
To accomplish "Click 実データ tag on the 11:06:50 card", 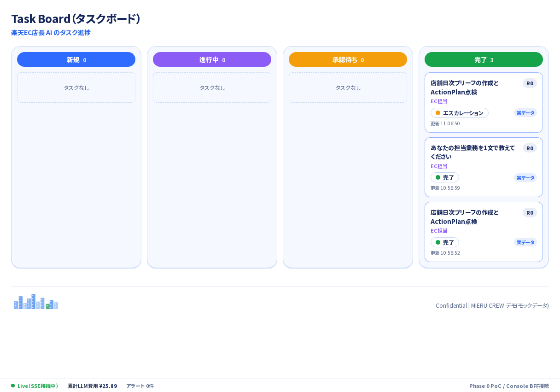I will pyautogui.click(x=525, y=113).
